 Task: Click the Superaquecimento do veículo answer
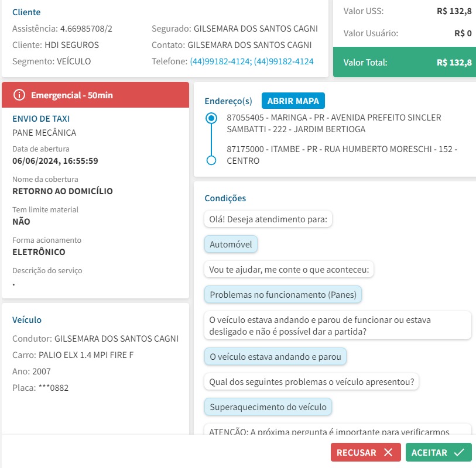click(x=268, y=406)
